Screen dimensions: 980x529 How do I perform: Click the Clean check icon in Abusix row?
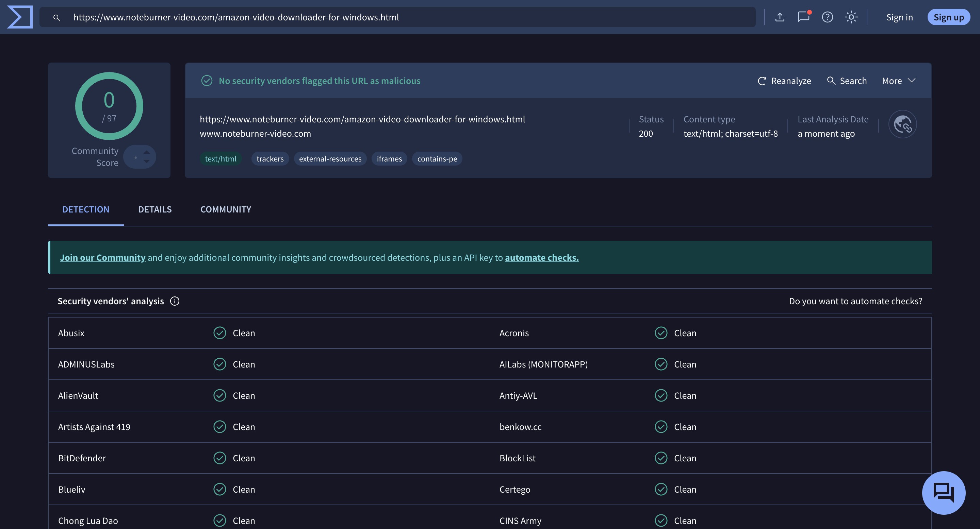pyautogui.click(x=219, y=333)
